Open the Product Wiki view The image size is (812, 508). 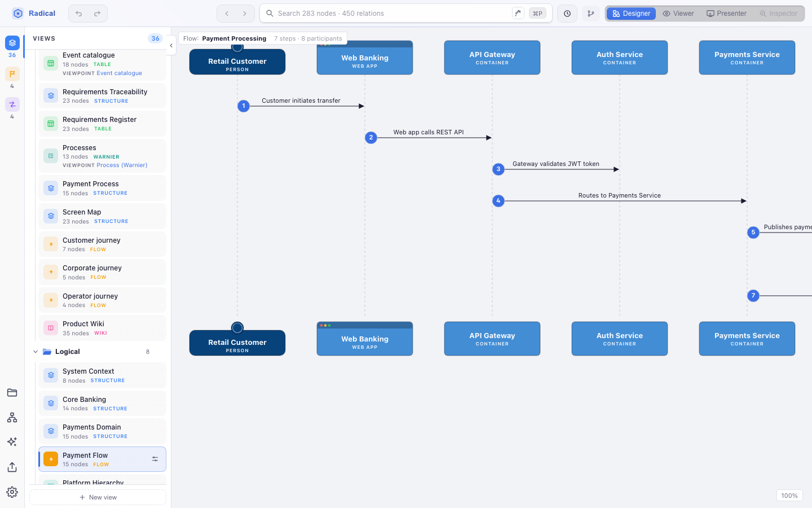click(102, 328)
